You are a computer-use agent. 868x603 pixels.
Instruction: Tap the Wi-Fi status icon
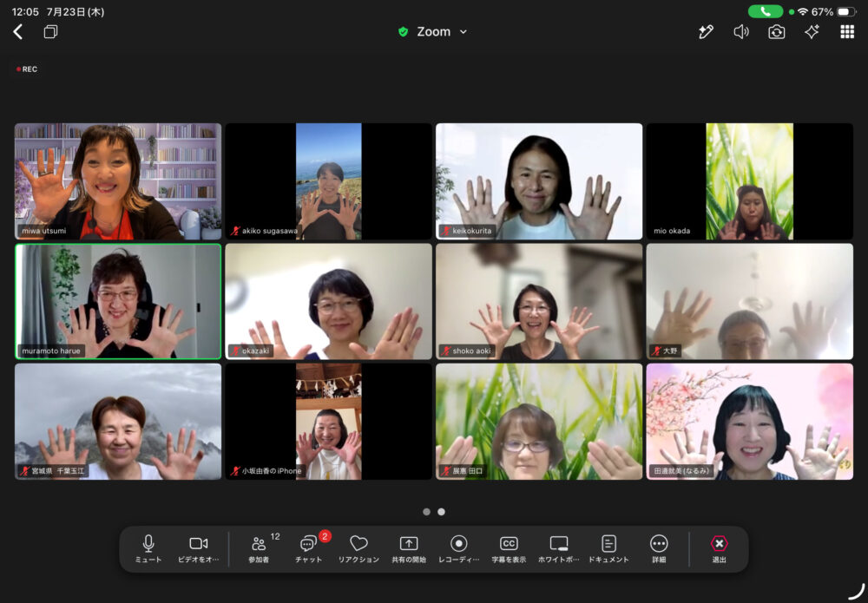point(803,11)
